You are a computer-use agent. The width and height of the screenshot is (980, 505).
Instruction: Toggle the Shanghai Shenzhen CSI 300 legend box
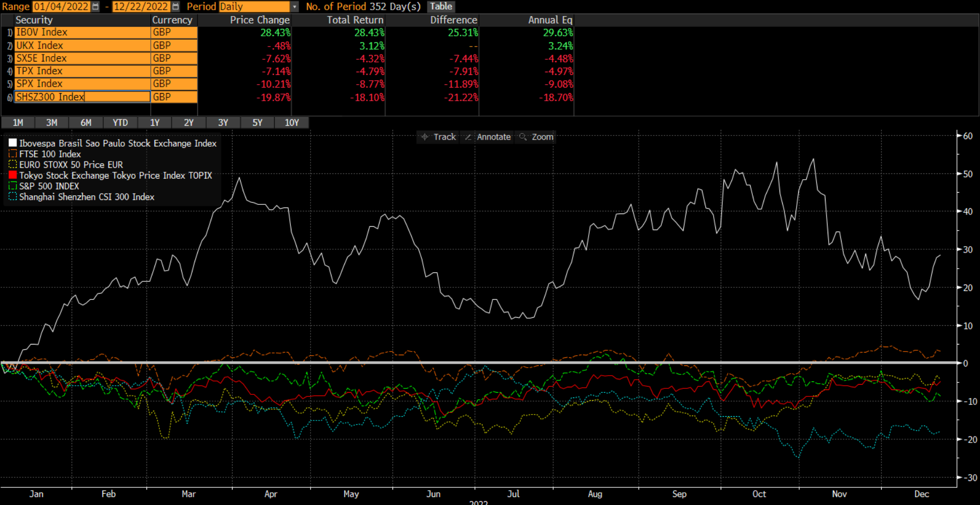point(13,196)
